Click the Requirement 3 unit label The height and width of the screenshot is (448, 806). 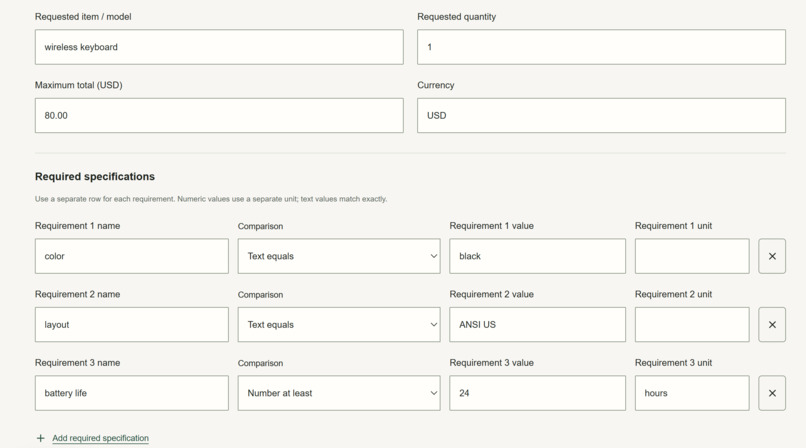(673, 363)
